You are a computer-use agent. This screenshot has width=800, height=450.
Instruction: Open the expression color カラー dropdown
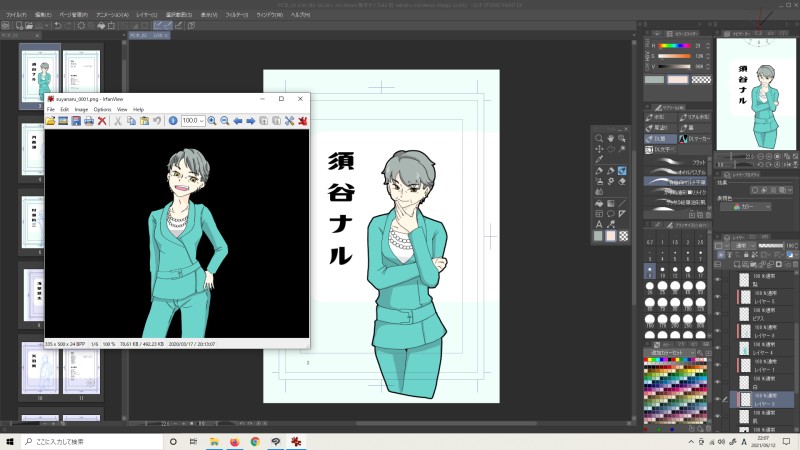(757, 207)
